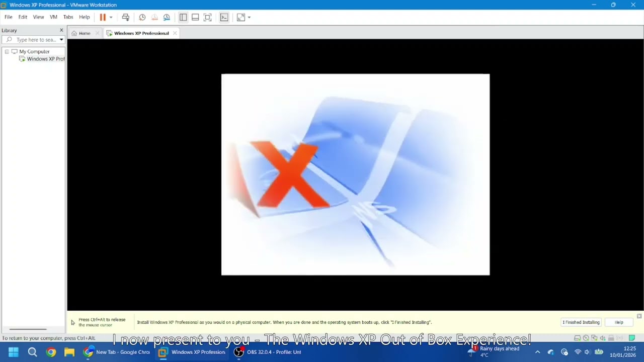Open the Rainy days ahead weather widget
This screenshot has height=362, width=644.
click(494, 351)
